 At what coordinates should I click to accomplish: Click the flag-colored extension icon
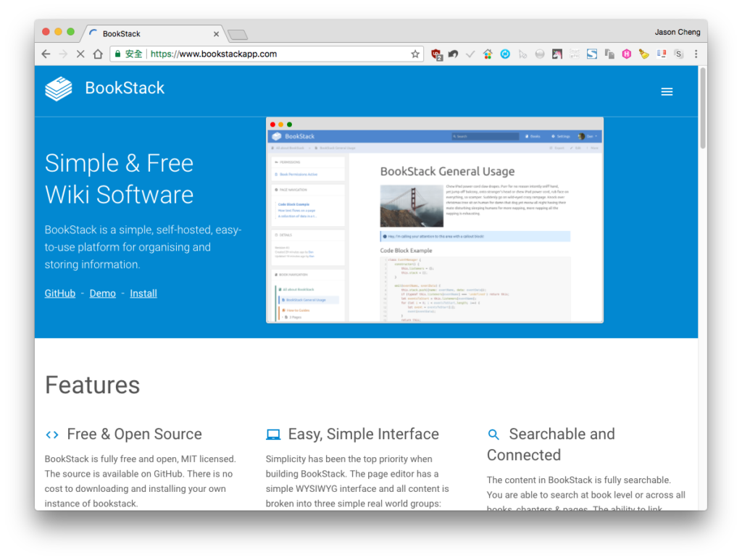[x=662, y=54]
